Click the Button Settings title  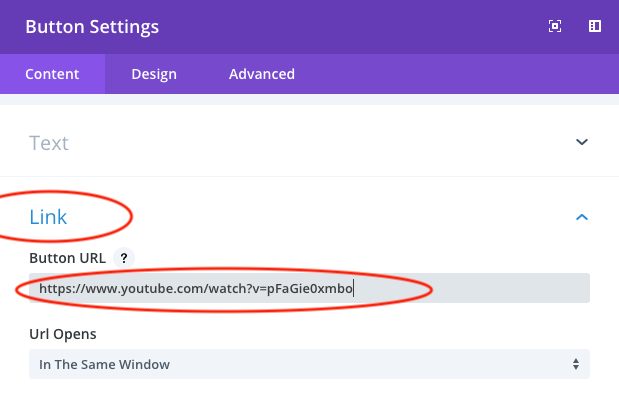click(x=91, y=27)
